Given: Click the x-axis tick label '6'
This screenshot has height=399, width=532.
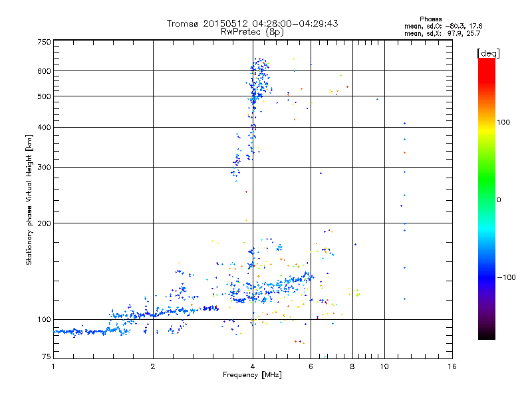Looking at the screenshot, I should 311,366.
